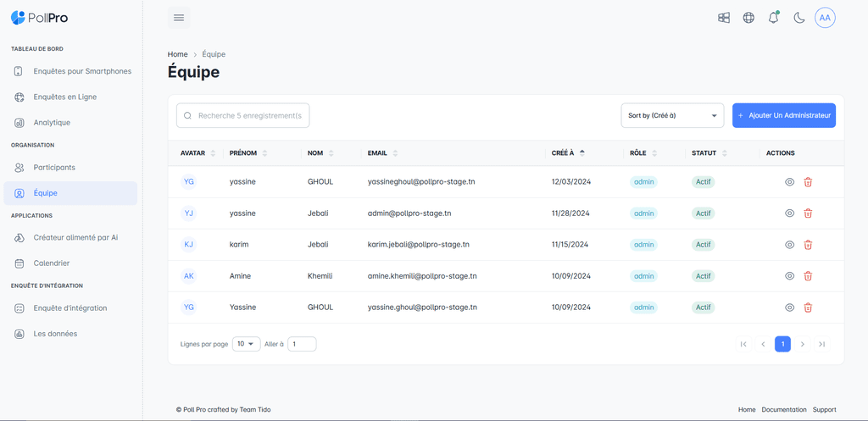Click the apps grid icon in header
The height and width of the screenshot is (421, 868).
pyautogui.click(x=724, y=18)
